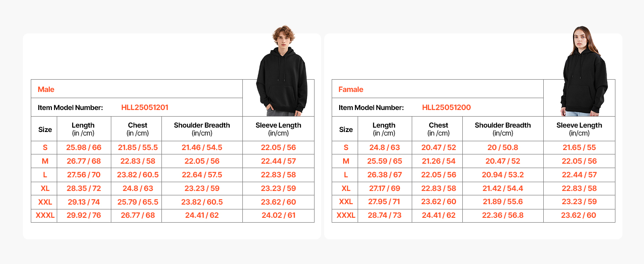Select size S row label in Famale table
This screenshot has height=264, width=644.
(346, 147)
